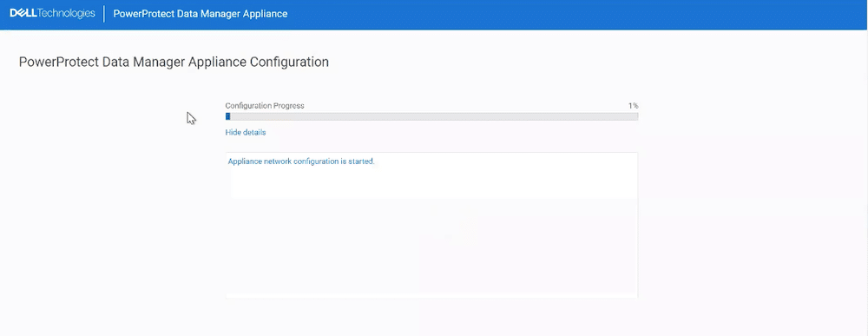Click the 'Appliance network configuration is started' message
The height and width of the screenshot is (336, 868).
(302, 162)
